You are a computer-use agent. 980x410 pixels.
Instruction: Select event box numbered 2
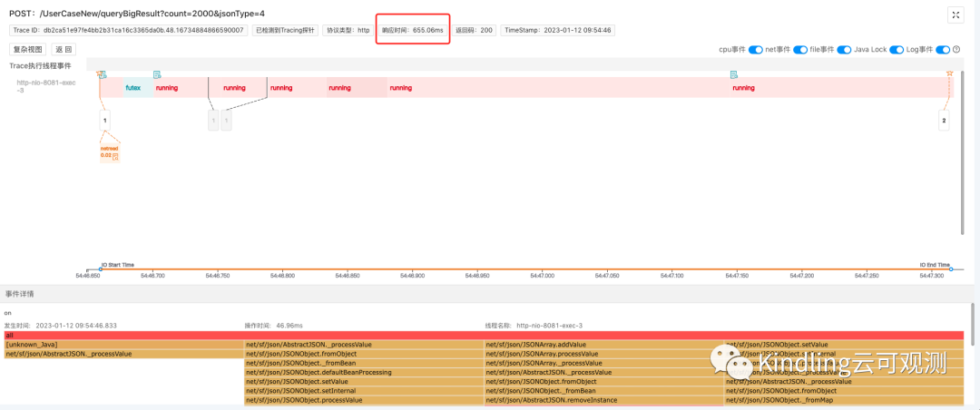(944, 120)
